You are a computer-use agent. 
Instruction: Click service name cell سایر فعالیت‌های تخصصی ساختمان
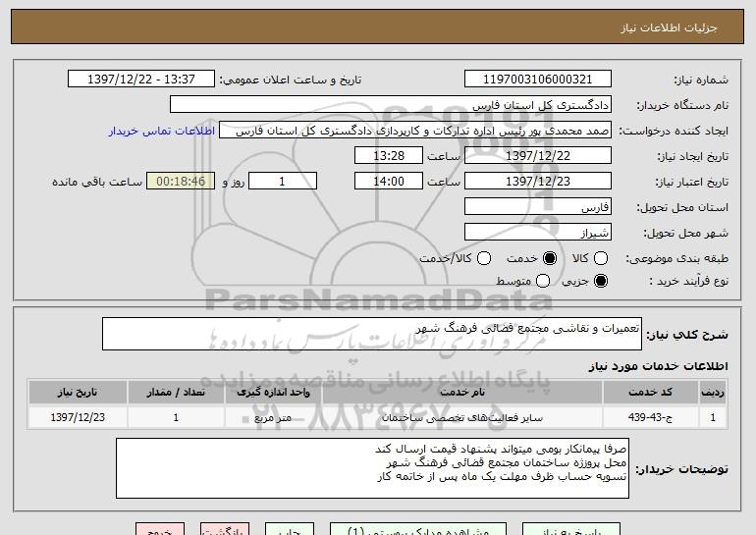click(461, 417)
